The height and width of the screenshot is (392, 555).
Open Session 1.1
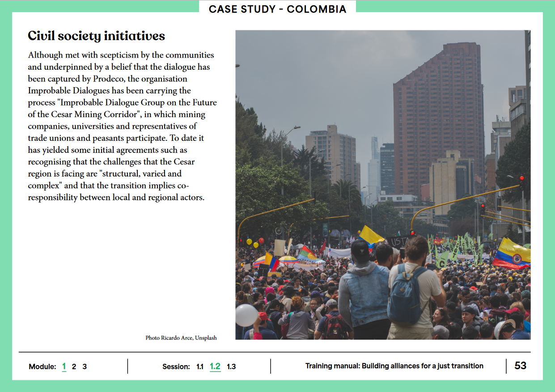[200, 367]
